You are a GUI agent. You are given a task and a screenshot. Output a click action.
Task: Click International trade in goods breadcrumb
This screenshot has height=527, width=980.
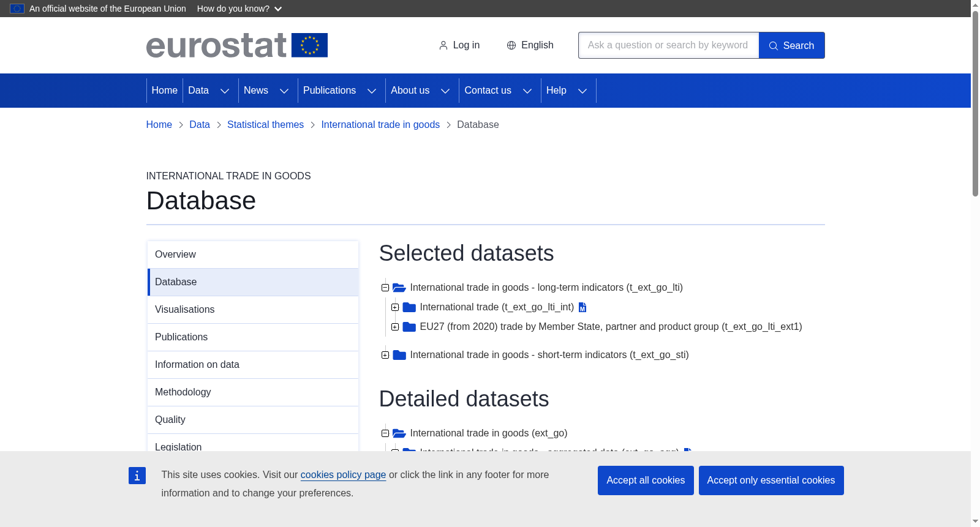coord(380,125)
